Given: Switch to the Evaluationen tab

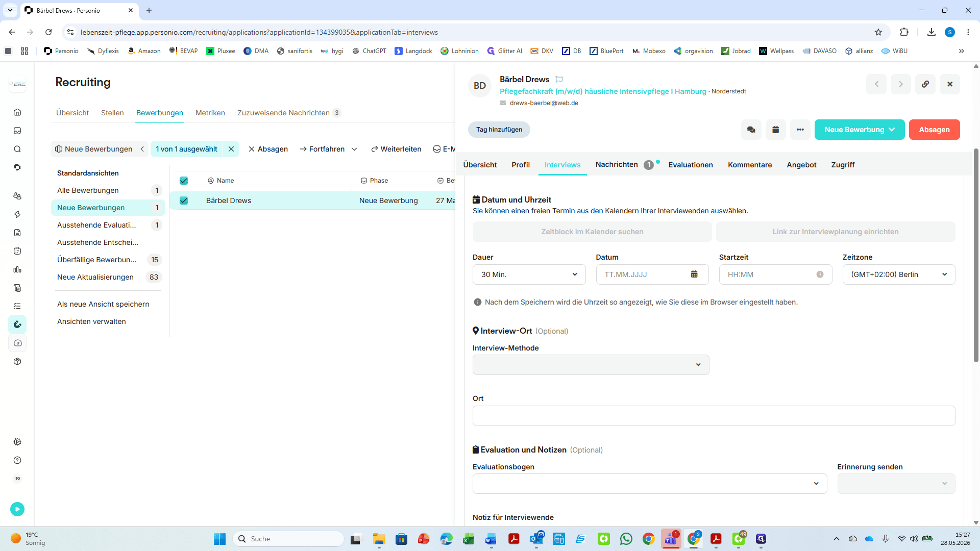Looking at the screenshot, I should [x=691, y=165].
